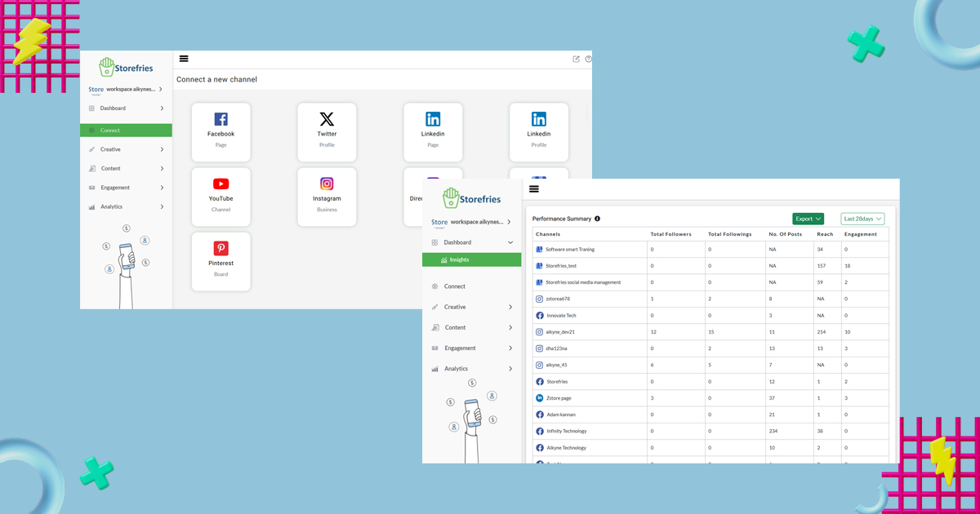The width and height of the screenshot is (980, 514).
Task: Click the icon beside Software smart Traning
Action: coord(540,249)
